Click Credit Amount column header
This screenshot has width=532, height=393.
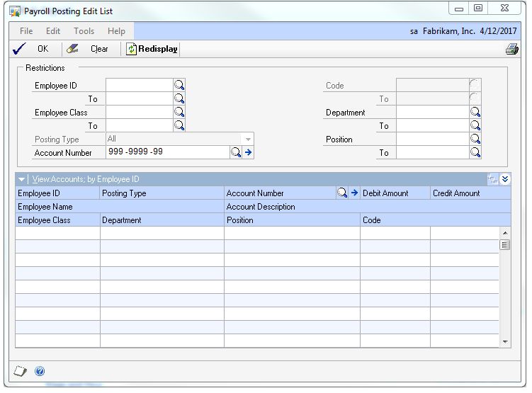coord(470,193)
